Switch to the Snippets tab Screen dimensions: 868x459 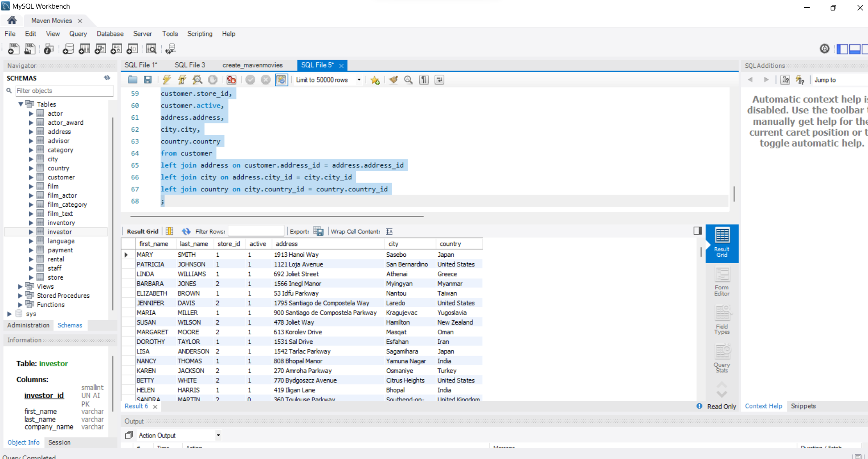(803, 406)
